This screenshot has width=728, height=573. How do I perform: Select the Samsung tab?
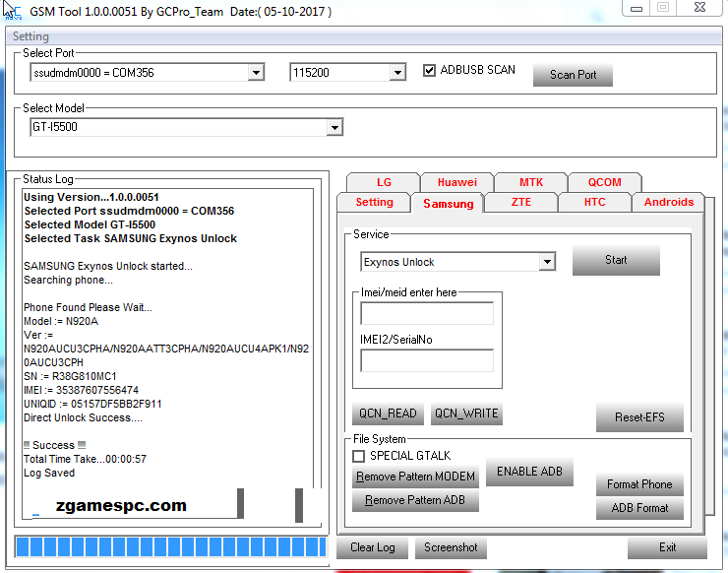[448, 204]
